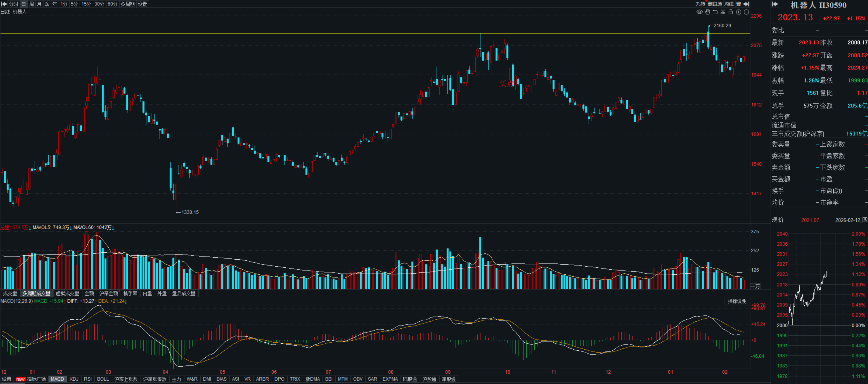Click the left arrow beside 机器人 H30590
The height and width of the screenshot is (384, 868).
pyautogui.click(x=775, y=4)
